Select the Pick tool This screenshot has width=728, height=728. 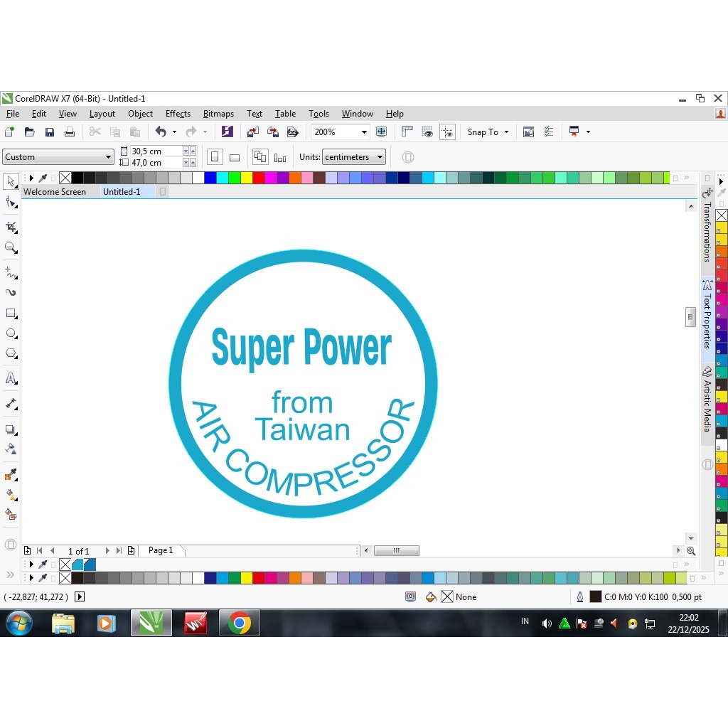point(11,182)
